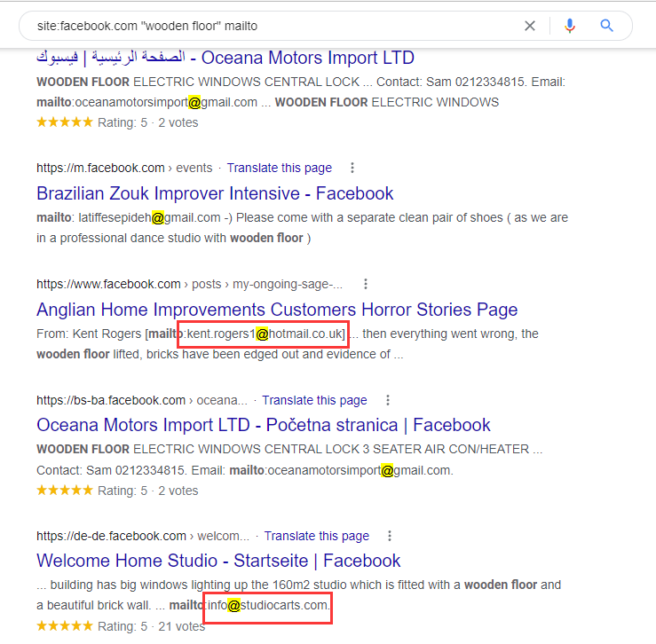Screen dimensions: 656x644
Task: Start voice search with the microphone icon
Action: (569, 26)
